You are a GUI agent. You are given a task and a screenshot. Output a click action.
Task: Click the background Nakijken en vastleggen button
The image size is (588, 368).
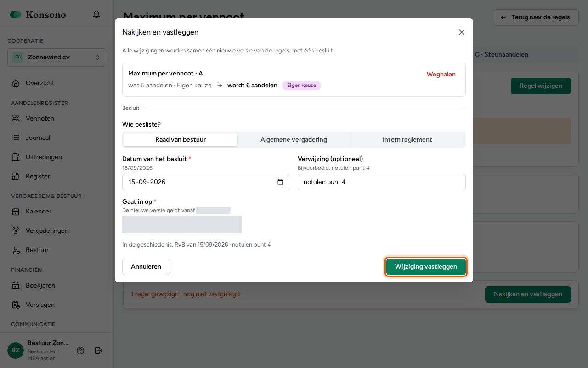click(528, 294)
